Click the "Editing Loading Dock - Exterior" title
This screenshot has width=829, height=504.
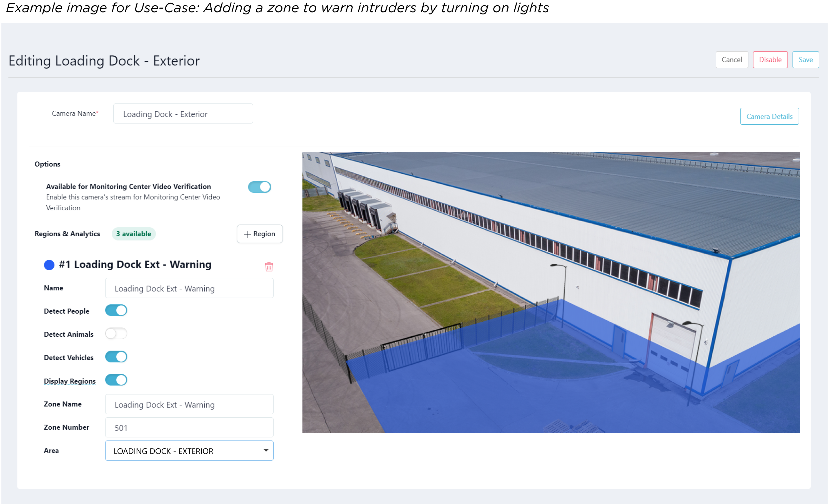(x=104, y=61)
